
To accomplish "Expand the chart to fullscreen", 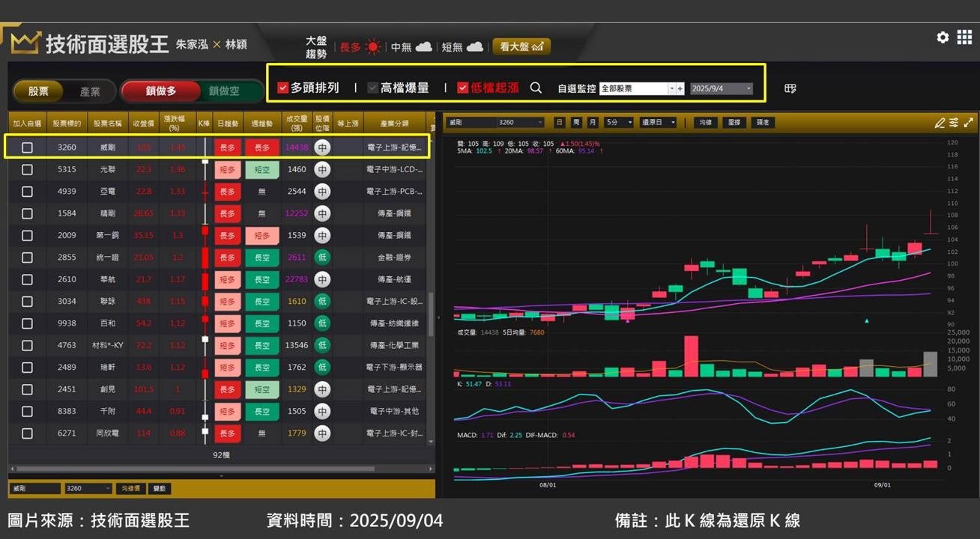I will click(969, 123).
